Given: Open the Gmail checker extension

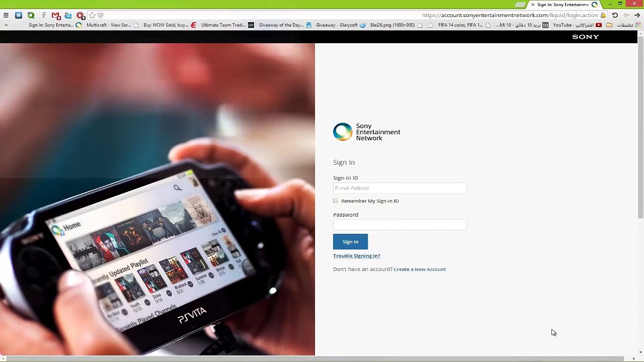Looking at the screenshot, I should (56, 15).
